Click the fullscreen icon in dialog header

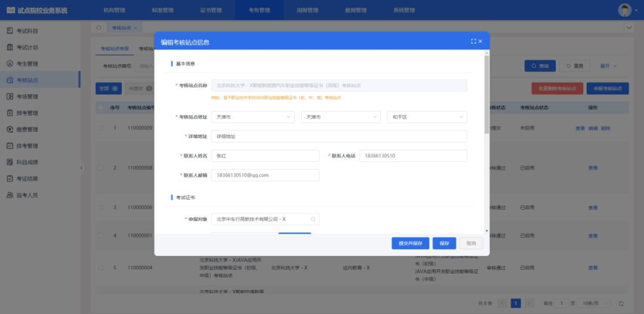pos(473,41)
